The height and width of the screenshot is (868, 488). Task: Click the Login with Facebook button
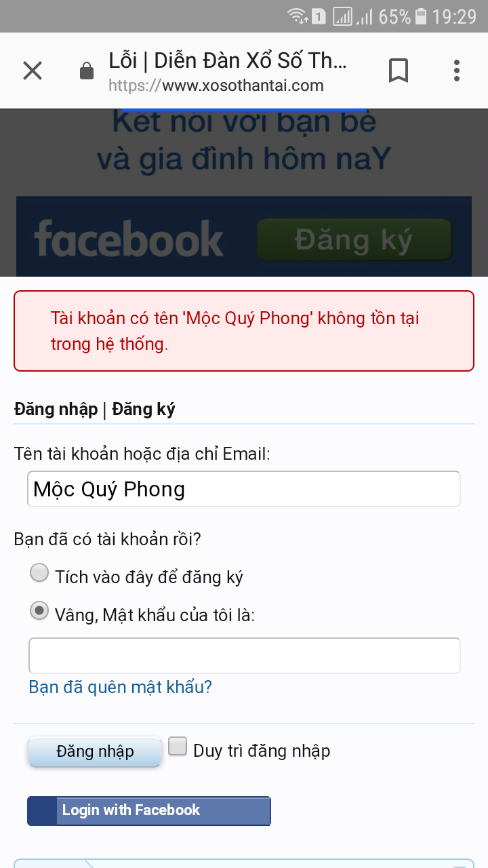coord(149,810)
